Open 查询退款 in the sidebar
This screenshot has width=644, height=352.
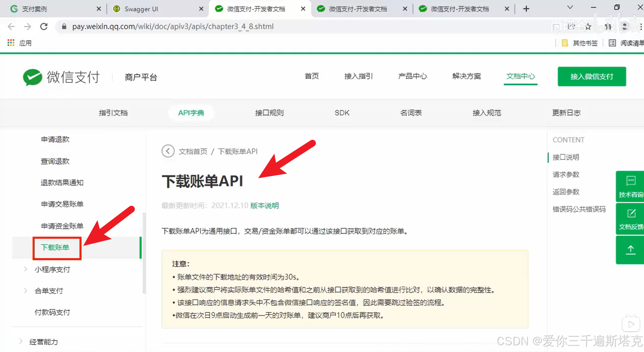(x=55, y=161)
